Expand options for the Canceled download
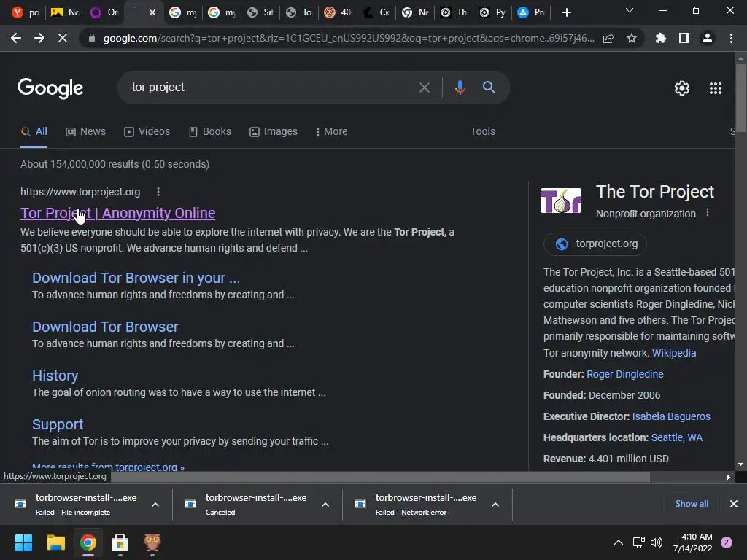747x560 pixels. 325,505
